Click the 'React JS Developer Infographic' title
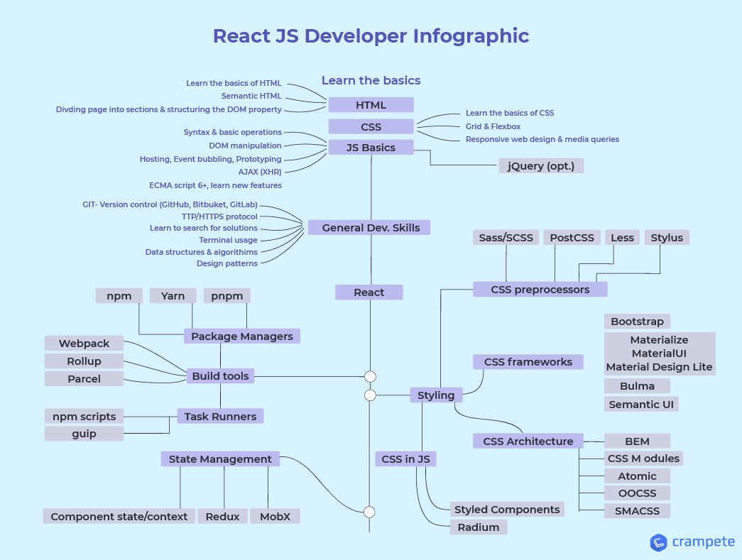 (x=371, y=35)
